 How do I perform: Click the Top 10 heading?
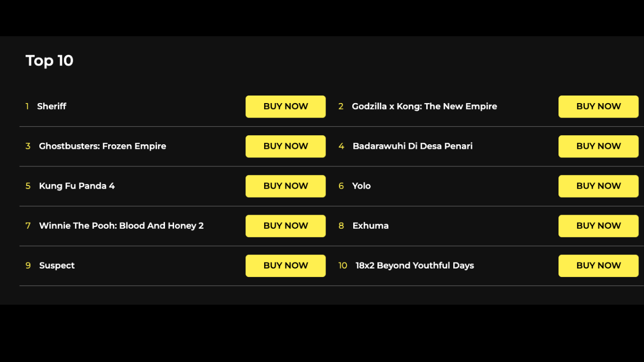pyautogui.click(x=49, y=60)
